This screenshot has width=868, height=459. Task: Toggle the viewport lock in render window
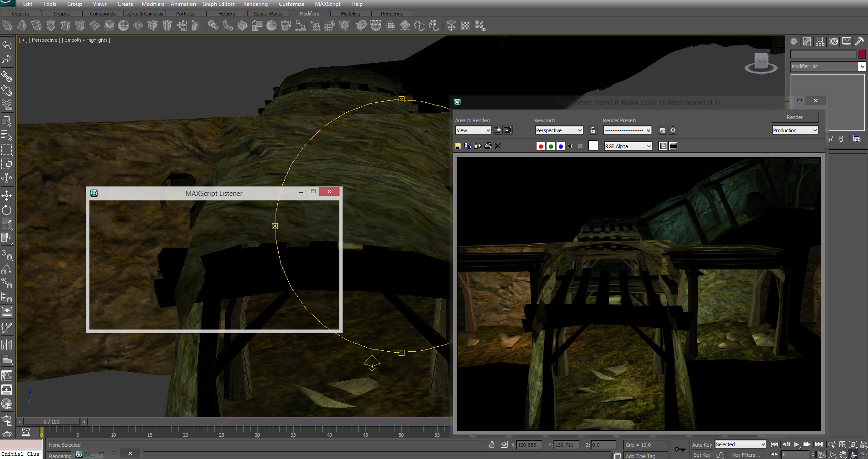click(592, 130)
